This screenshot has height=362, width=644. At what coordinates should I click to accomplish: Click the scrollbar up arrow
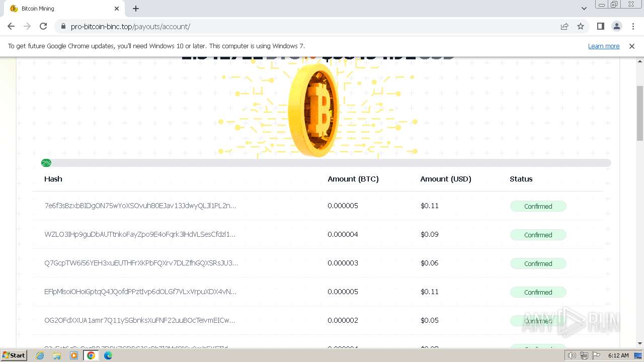click(x=640, y=61)
